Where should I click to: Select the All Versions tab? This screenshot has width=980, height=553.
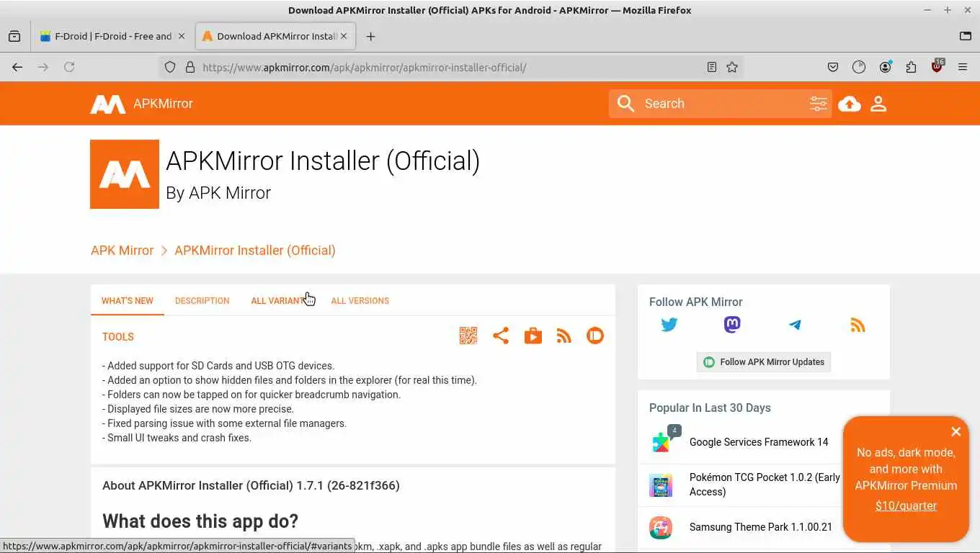[360, 301]
